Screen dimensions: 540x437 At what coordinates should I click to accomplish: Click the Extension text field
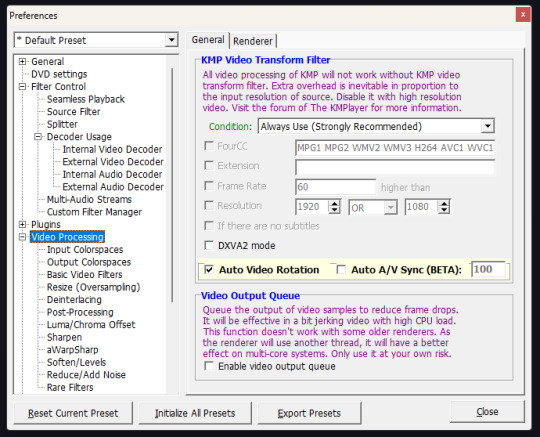click(x=395, y=167)
